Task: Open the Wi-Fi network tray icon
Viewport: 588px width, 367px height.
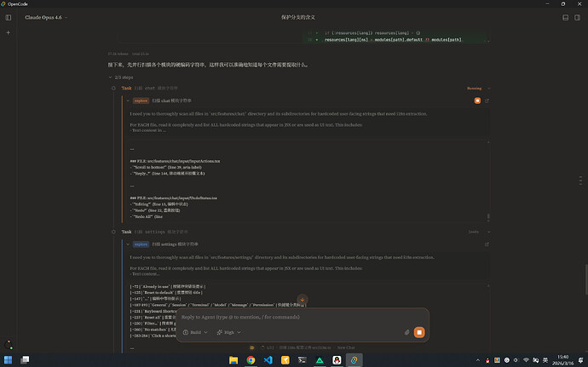Action: click(526, 360)
